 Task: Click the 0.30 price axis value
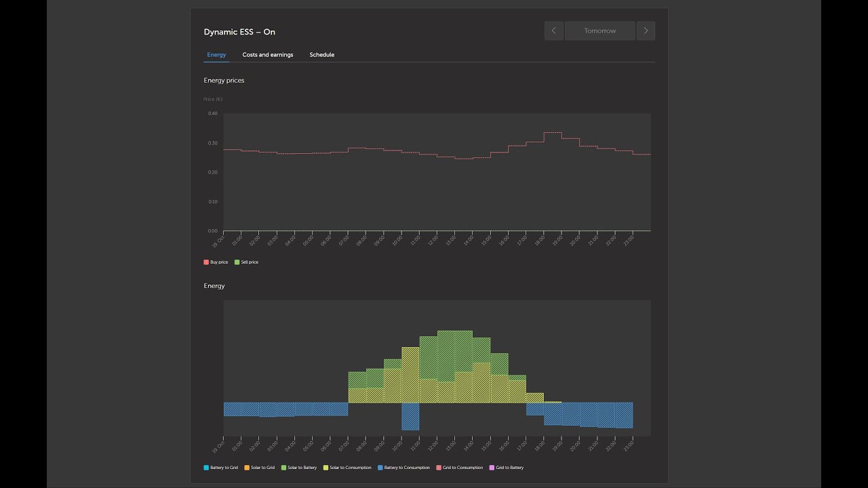[213, 143]
